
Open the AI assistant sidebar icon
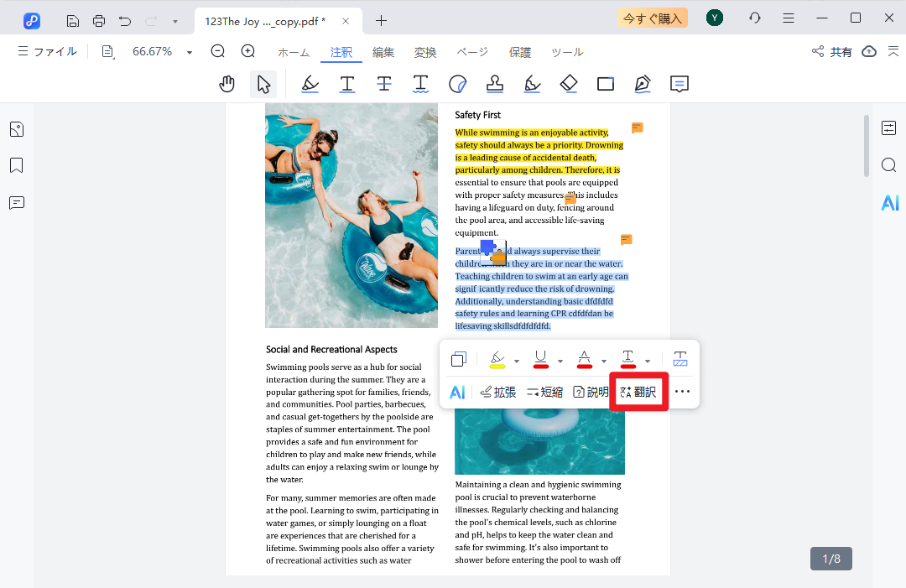[889, 202]
